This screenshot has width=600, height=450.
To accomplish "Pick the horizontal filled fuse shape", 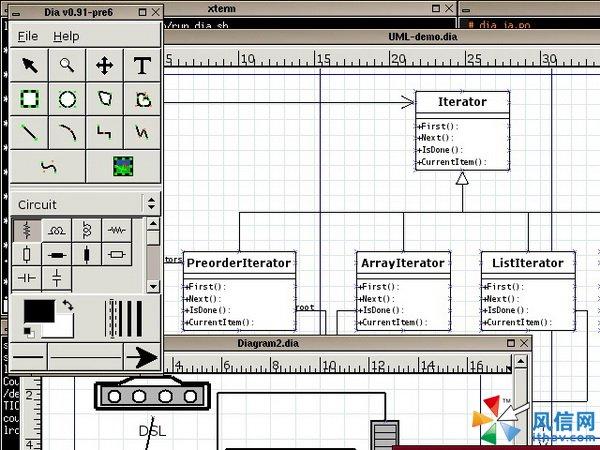I will (57, 254).
